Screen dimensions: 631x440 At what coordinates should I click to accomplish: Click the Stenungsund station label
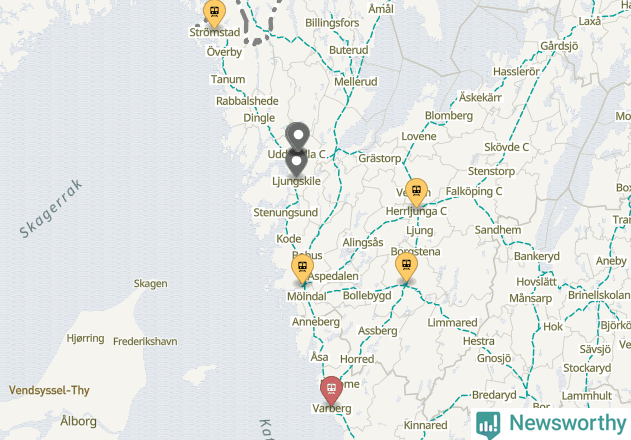pyautogui.click(x=285, y=212)
